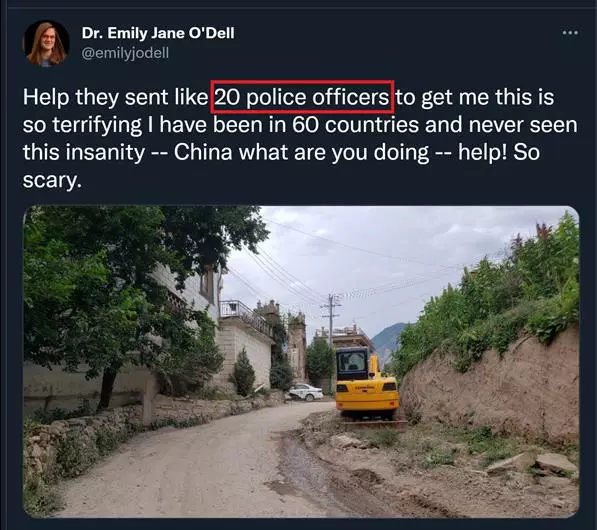Open the Dr. Emily Jane O'Dell display name link
The image size is (597, 530).
(158, 33)
